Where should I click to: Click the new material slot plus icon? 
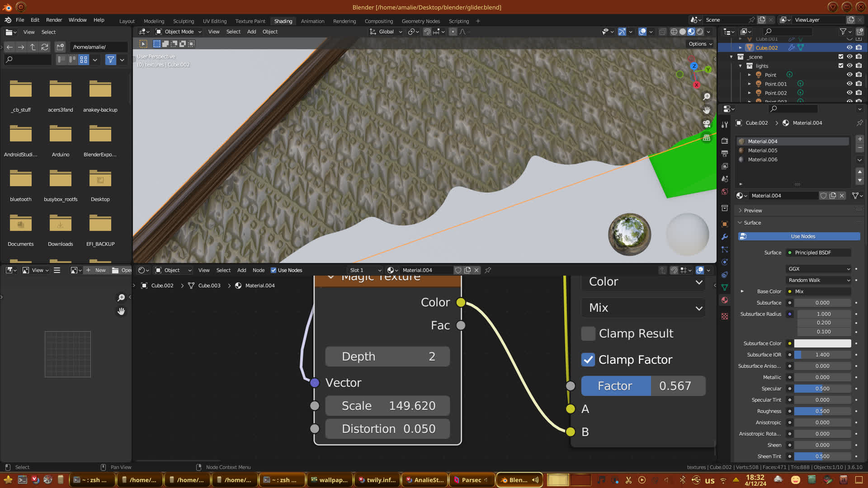(x=860, y=139)
